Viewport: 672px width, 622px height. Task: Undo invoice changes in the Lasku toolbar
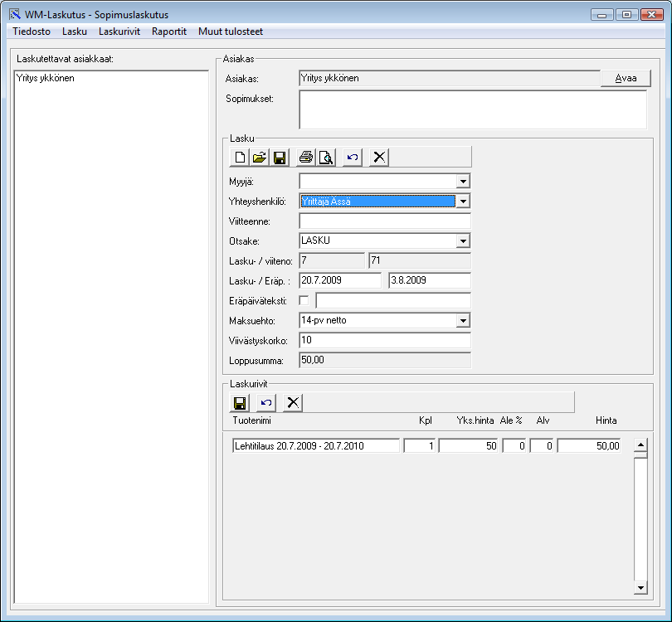tap(353, 158)
